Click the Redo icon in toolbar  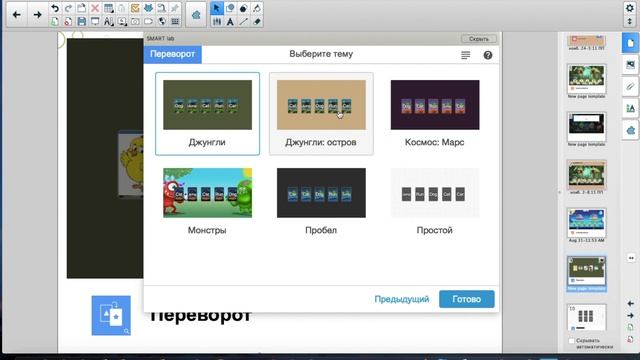(x=68, y=8)
